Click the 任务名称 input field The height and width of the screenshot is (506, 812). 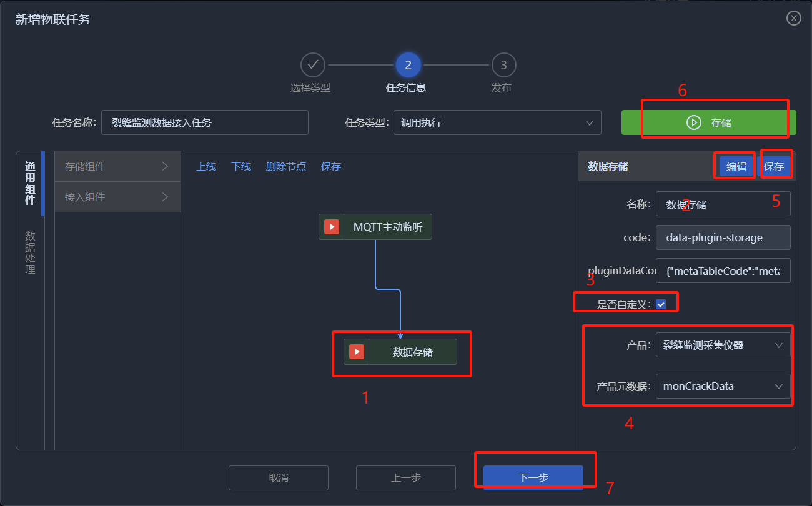[x=205, y=123]
